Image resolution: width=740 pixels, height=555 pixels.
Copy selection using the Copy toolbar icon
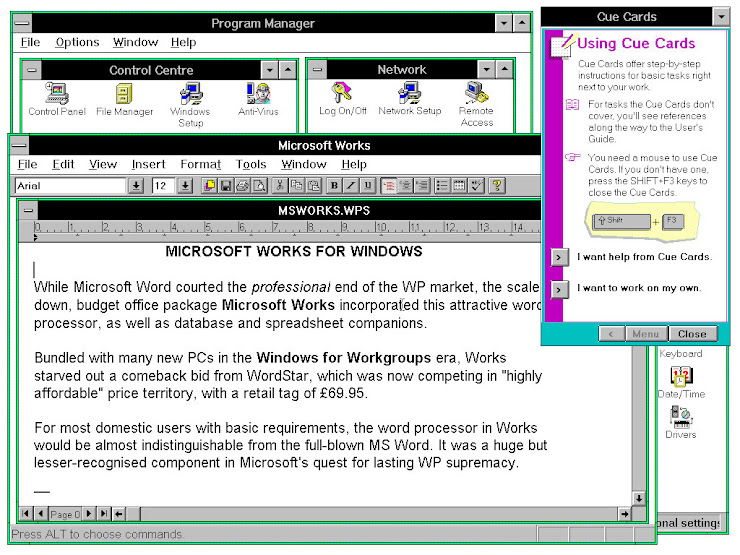coord(296,185)
